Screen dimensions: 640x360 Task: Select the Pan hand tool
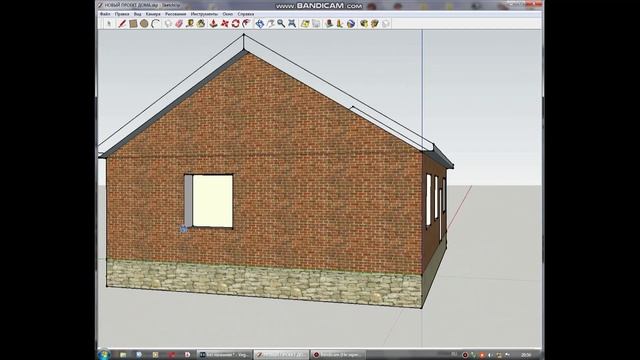[270, 24]
